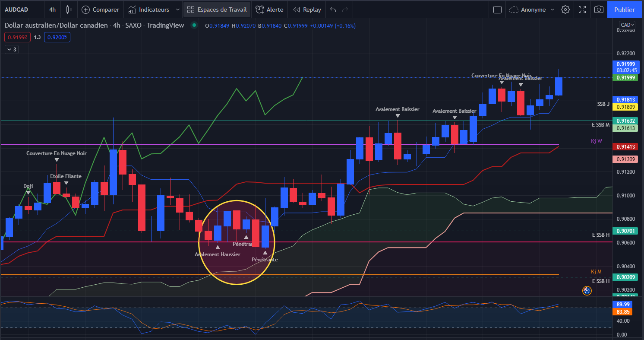The image size is (644, 340).
Task: Click the red sell price 0.91992 box
Action: pyautogui.click(x=17, y=37)
